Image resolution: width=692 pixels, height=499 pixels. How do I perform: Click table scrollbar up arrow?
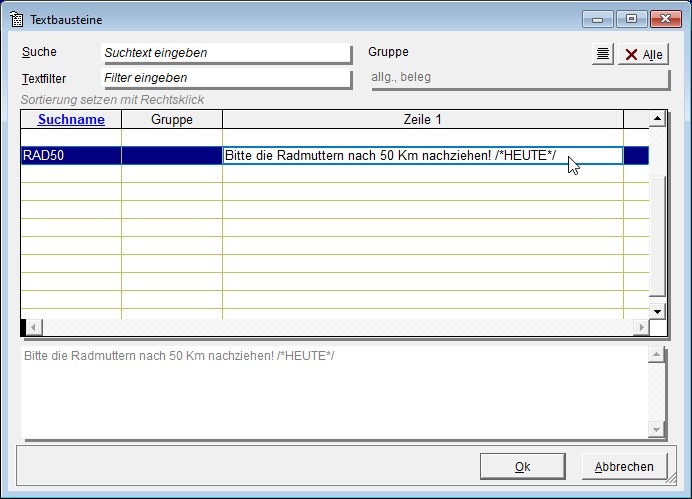[657, 118]
